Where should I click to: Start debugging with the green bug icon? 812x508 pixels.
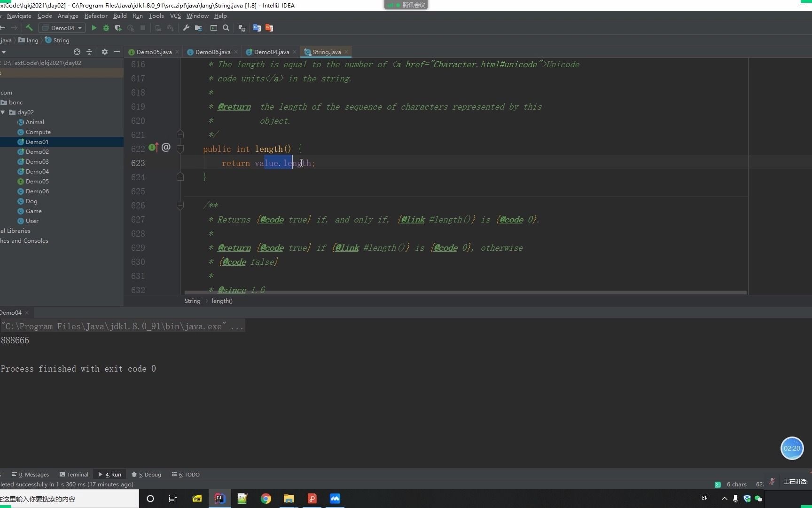106,28
